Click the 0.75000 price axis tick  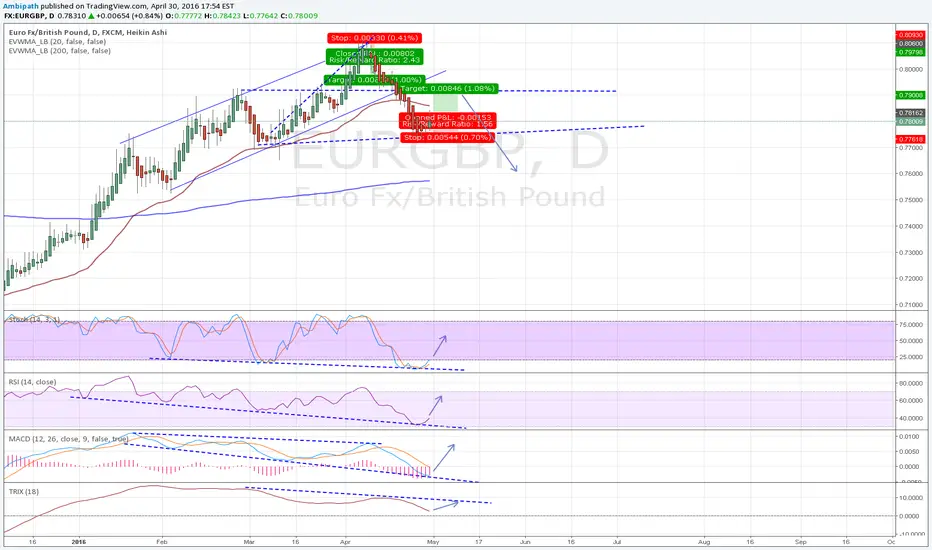911,200
